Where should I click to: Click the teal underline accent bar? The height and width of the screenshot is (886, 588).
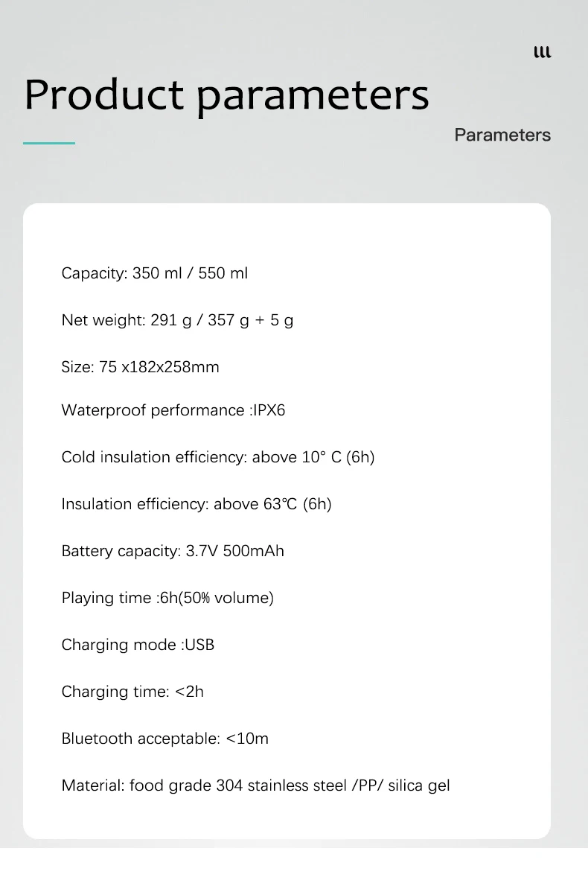49,143
